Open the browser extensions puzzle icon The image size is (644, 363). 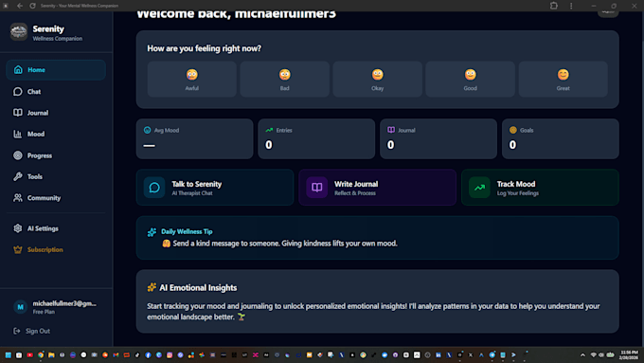pos(554,6)
